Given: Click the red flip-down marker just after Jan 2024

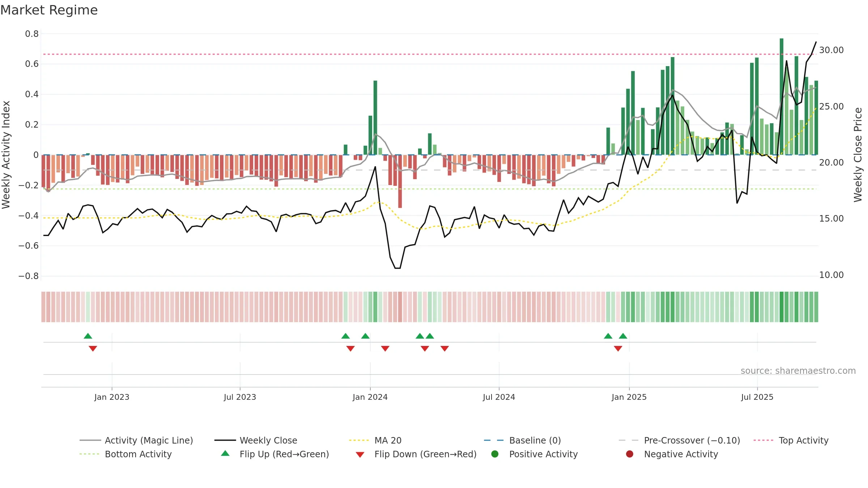Looking at the screenshot, I should (385, 348).
